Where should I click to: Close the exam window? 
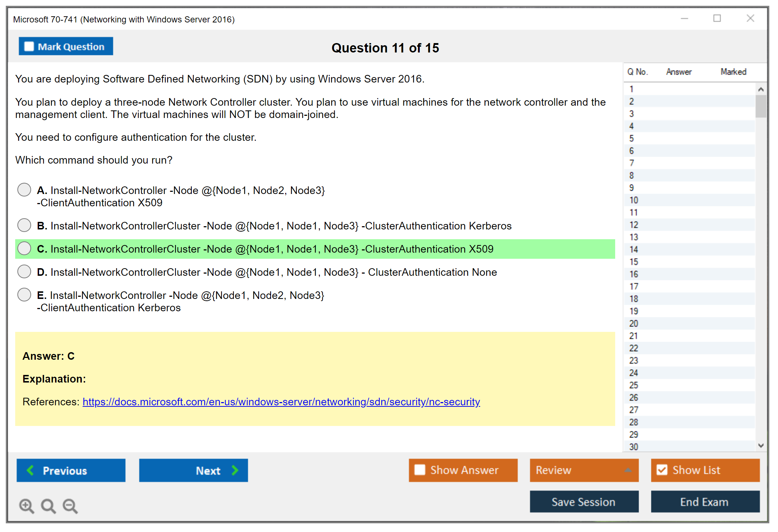tap(750, 18)
